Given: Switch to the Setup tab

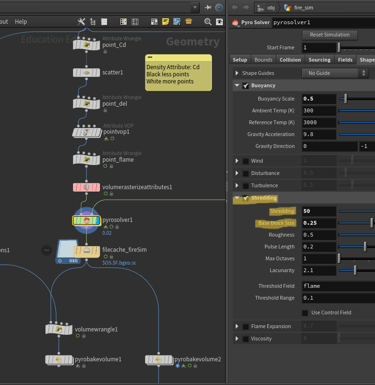Looking at the screenshot, I should click(x=240, y=60).
